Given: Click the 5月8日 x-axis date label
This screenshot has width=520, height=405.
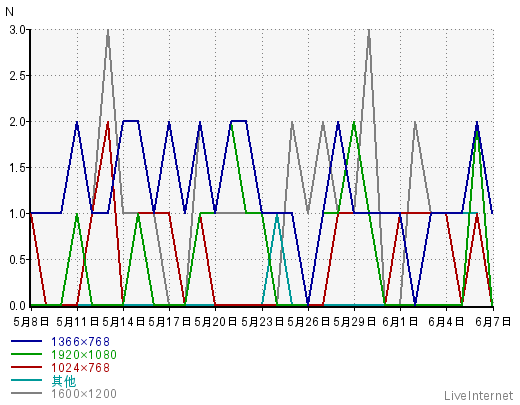Looking at the screenshot, I should (31, 322).
